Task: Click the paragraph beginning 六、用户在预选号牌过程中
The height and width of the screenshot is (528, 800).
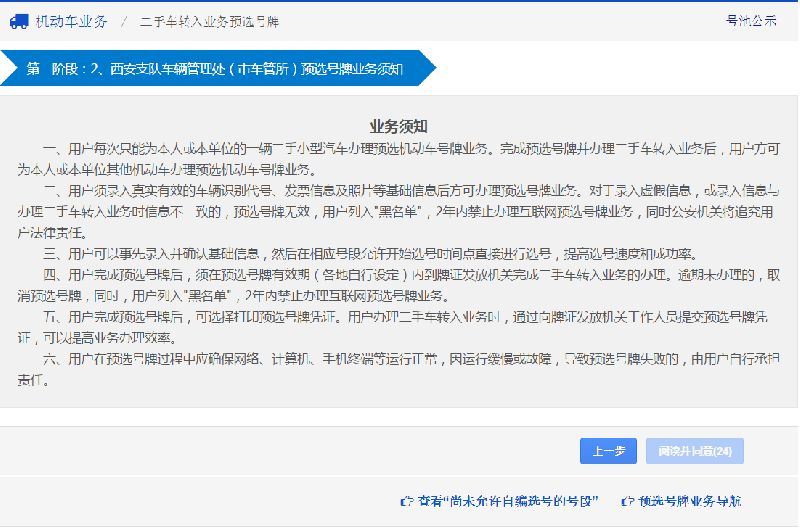Action: pos(398,369)
